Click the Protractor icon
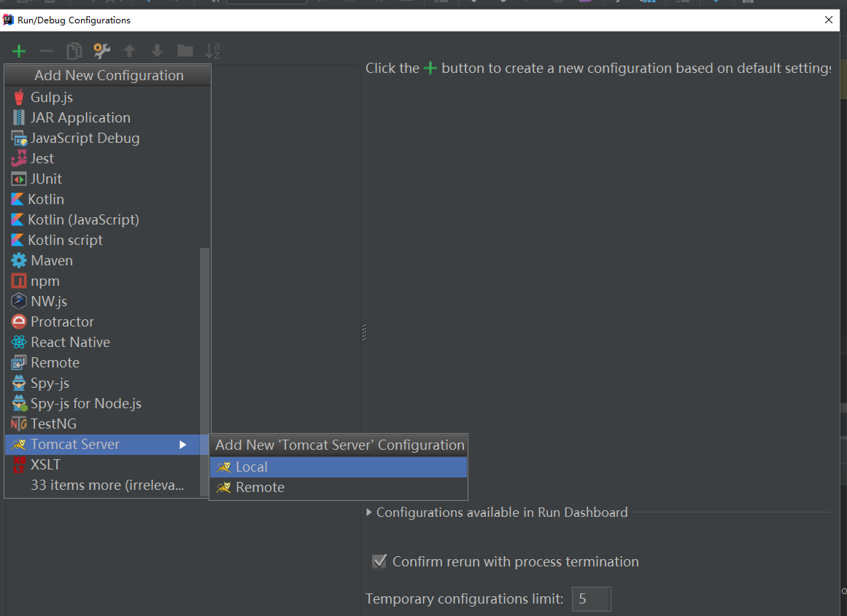Image resolution: width=847 pixels, height=616 pixels. click(19, 321)
